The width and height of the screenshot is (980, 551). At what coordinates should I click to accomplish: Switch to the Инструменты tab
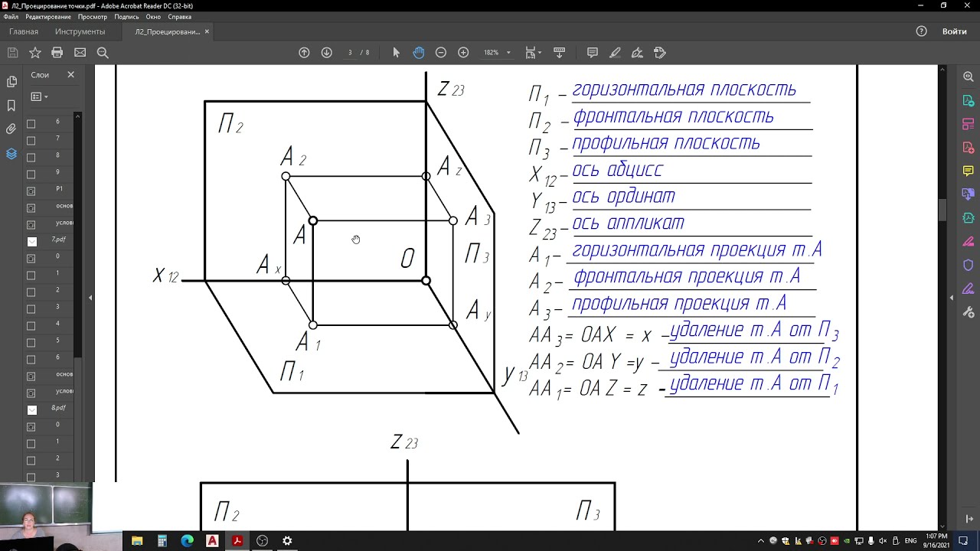(80, 31)
